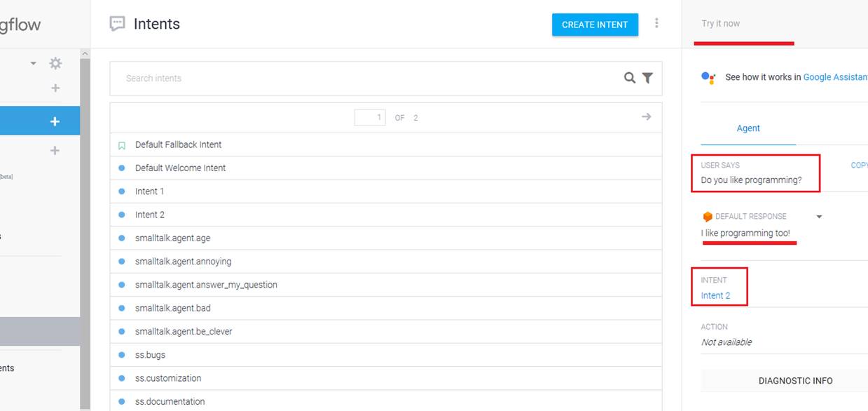The width and height of the screenshot is (868, 411).
Task: Expand the agent selector dropdown arrow
Action: [33, 64]
